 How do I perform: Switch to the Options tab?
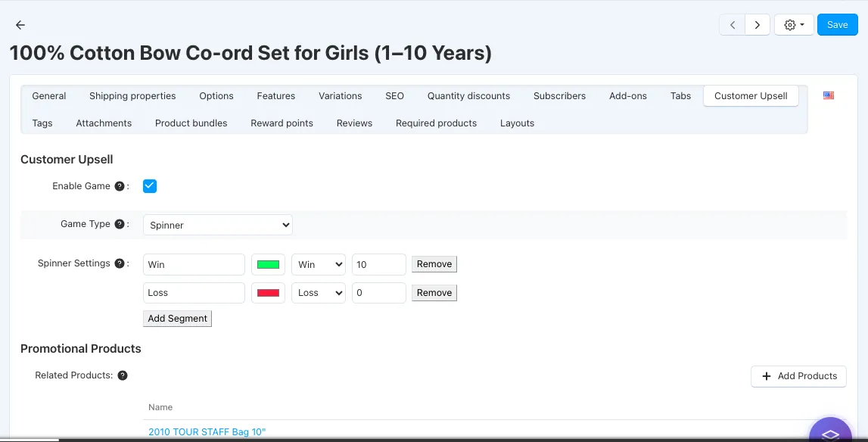pyautogui.click(x=216, y=96)
